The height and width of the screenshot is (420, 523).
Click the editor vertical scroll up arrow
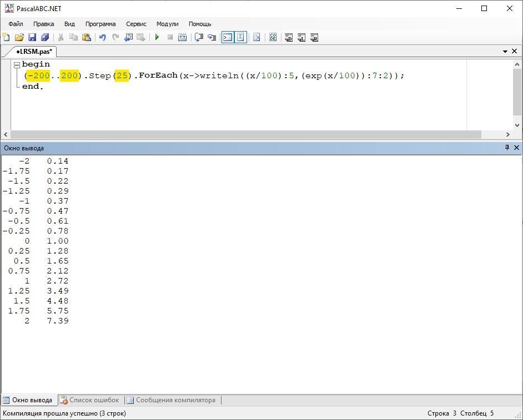pyautogui.click(x=517, y=64)
